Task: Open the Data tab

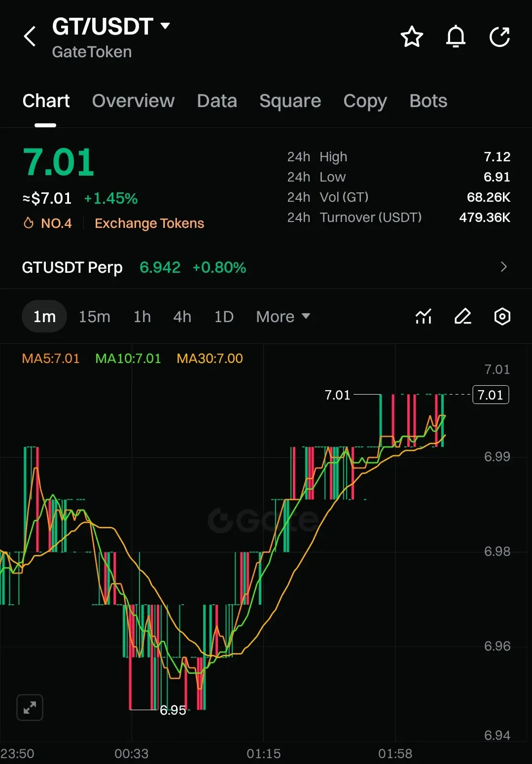Action: click(x=217, y=101)
